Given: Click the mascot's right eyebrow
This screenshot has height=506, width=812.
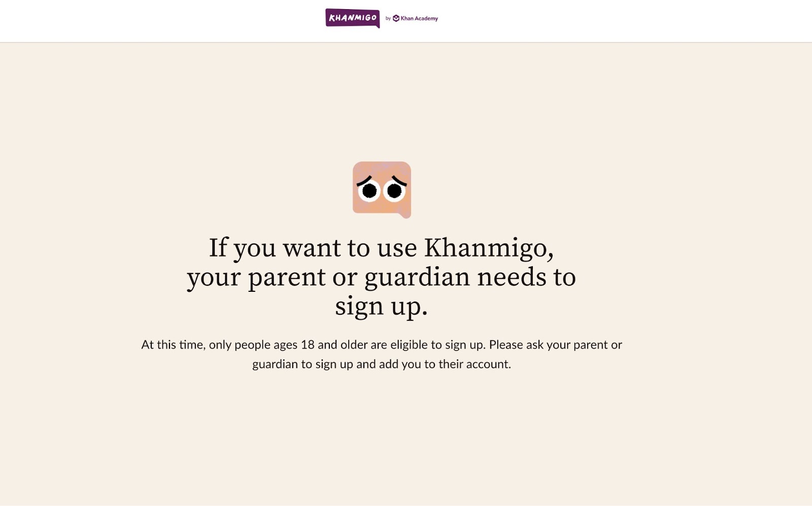Looking at the screenshot, I should pyautogui.click(x=399, y=181).
